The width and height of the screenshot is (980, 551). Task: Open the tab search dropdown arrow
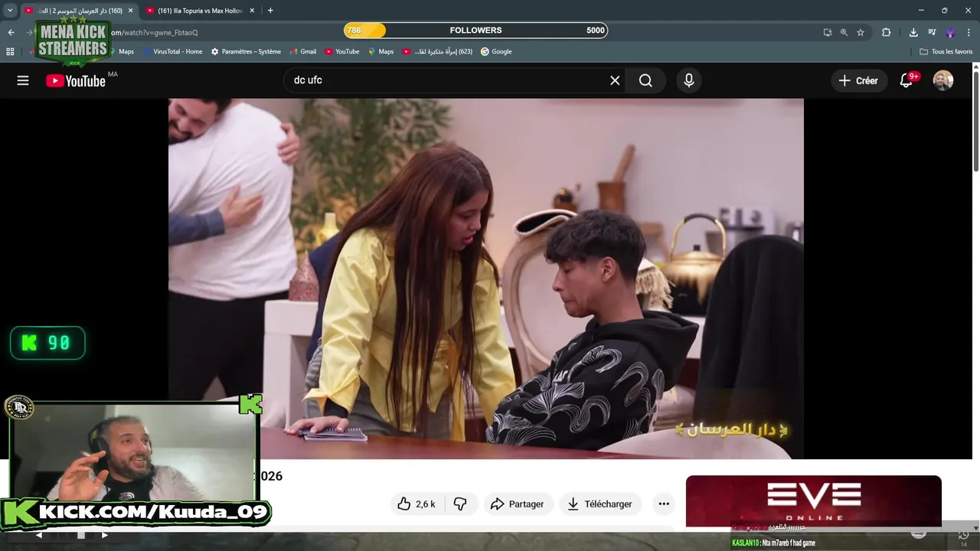pyautogui.click(x=10, y=11)
